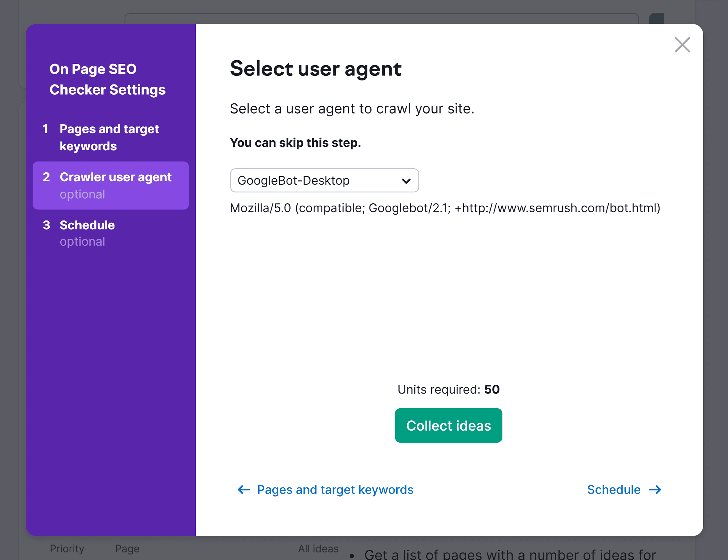Click the back arrow beside Pages and target keywords
Viewport: 728px width, 560px height.
pyautogui.click(x=244, y=490)
